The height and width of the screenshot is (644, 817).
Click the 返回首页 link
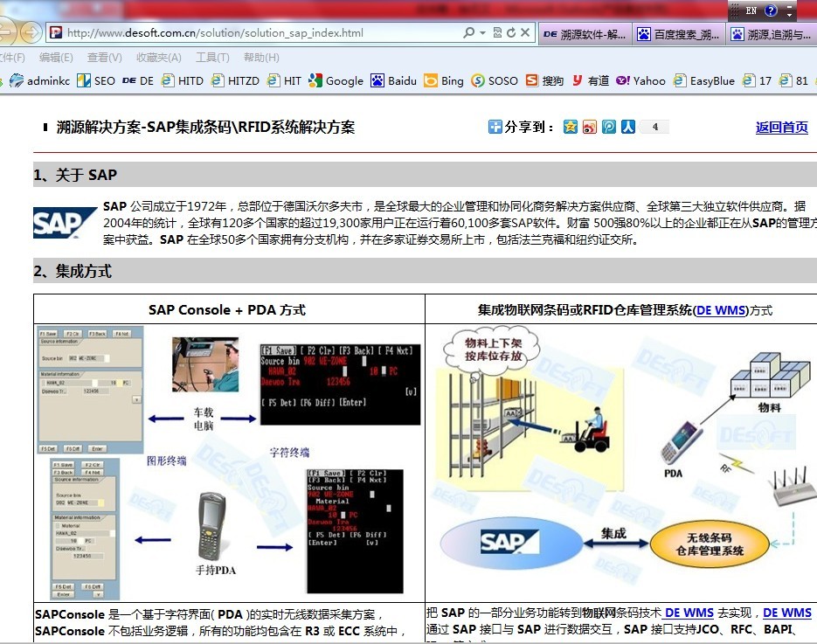pos(781,127)
